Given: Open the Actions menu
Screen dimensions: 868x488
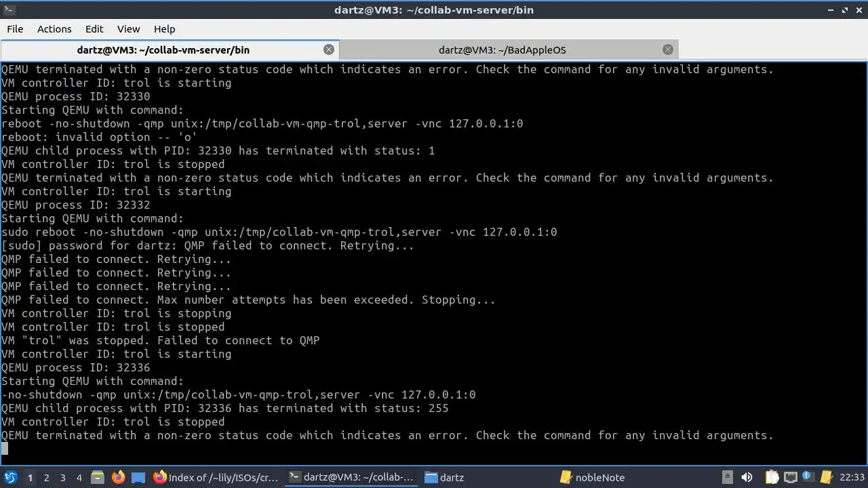Looking at the screenshot, I should tap(54, 29).
